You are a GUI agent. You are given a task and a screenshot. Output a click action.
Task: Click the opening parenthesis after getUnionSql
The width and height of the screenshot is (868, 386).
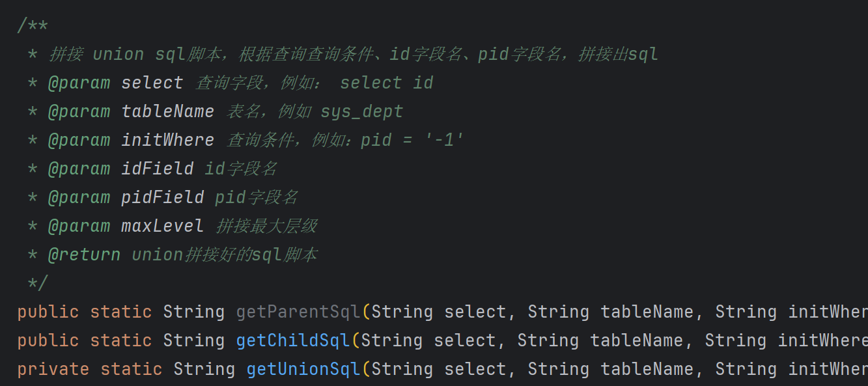pyautogui.click(x=366, y=369)
